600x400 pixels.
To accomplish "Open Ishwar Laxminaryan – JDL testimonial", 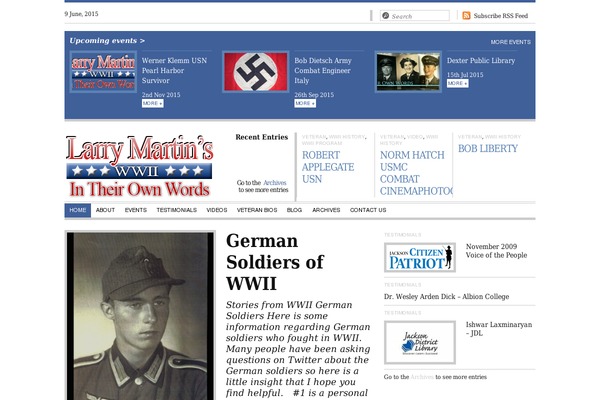I will tap(499, 329).
